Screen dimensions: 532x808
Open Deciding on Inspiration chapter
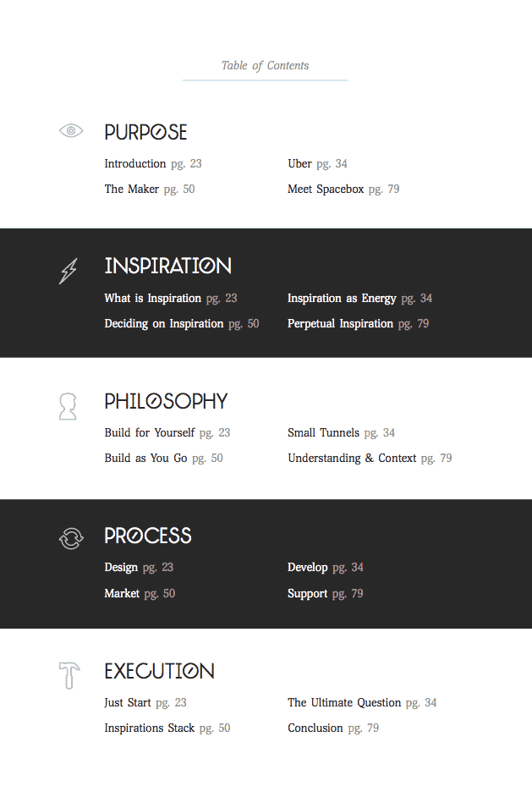click(x=164, y=324)
